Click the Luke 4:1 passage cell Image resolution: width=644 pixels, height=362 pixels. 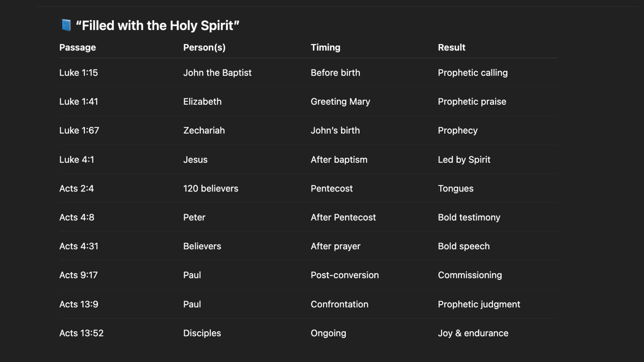(76, 160)
